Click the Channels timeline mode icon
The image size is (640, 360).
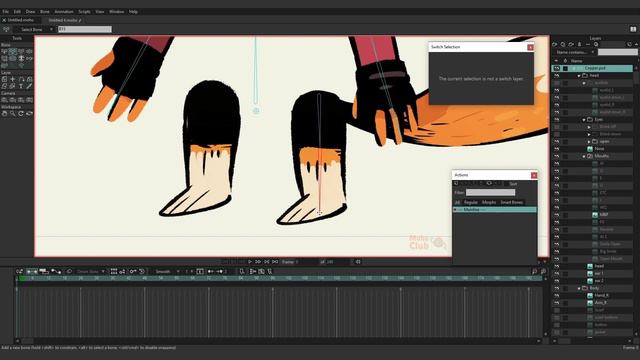[31, 271]
